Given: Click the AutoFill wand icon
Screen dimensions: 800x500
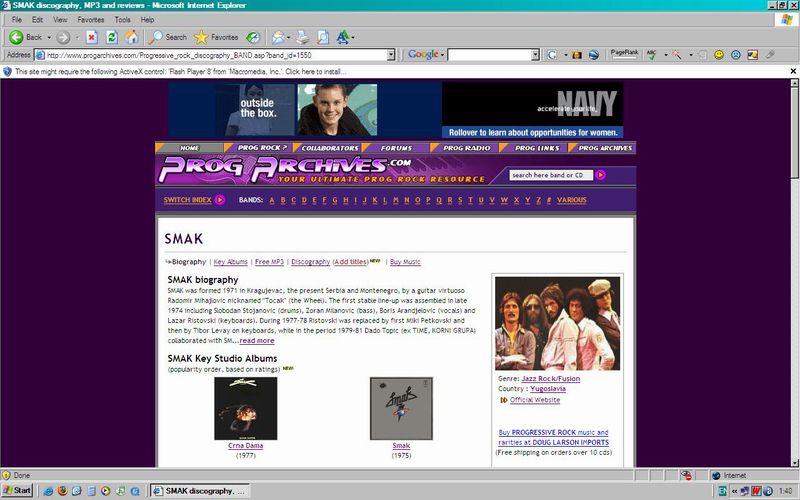Looking at the screenshot, I should coord(677,55).
